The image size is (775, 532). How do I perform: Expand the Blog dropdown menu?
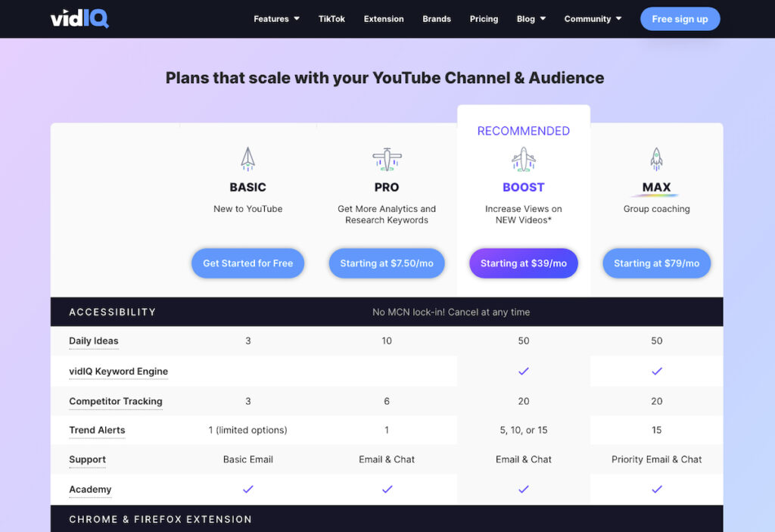[x=531, y=19]
